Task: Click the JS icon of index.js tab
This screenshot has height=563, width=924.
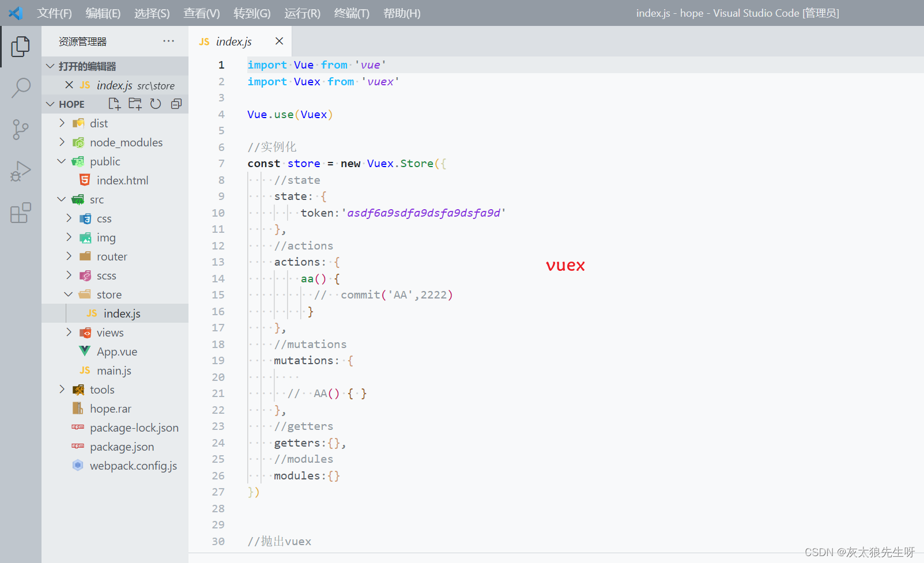Action: point(204,41)
